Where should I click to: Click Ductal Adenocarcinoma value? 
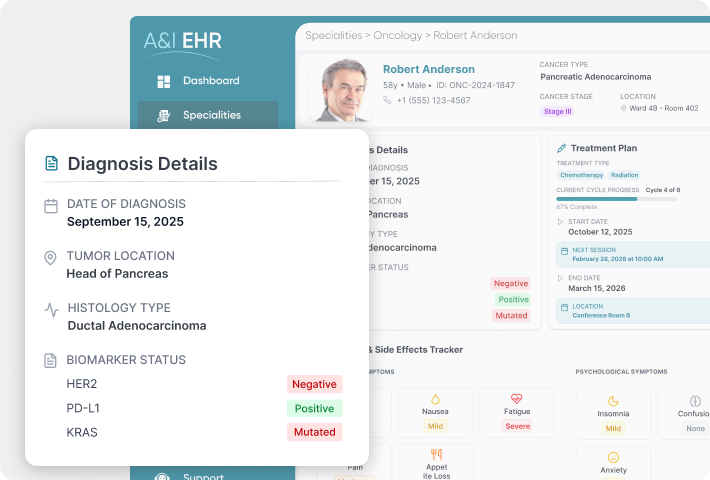[137, 326]
